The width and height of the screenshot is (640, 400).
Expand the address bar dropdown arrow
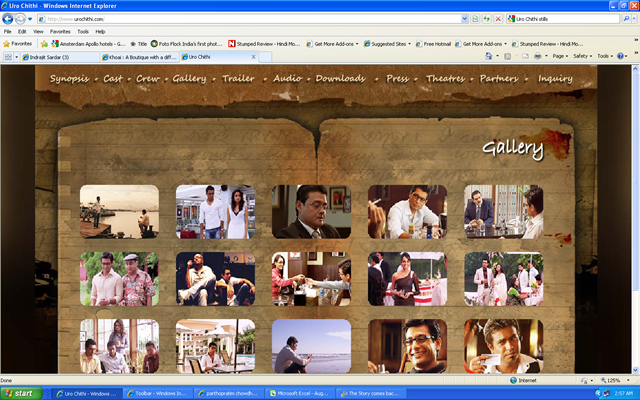click(x=464, y=19)
